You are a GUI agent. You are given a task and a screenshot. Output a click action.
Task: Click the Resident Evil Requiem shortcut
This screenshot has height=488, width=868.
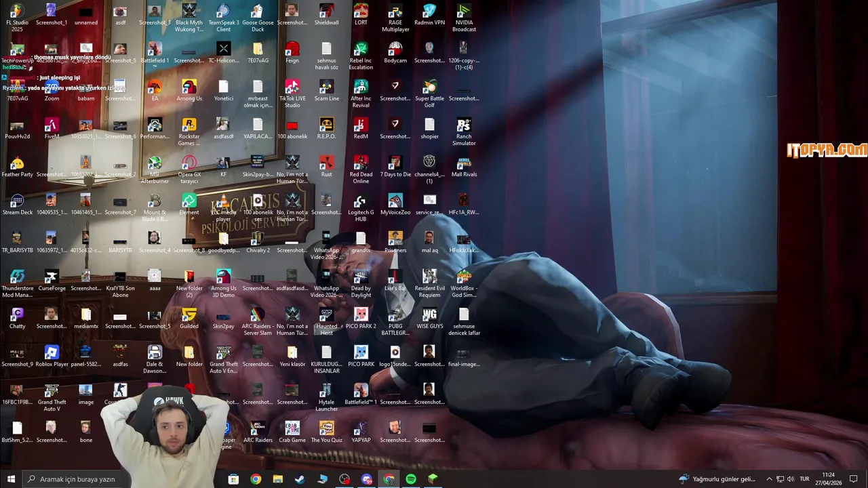tap(429, 283)
